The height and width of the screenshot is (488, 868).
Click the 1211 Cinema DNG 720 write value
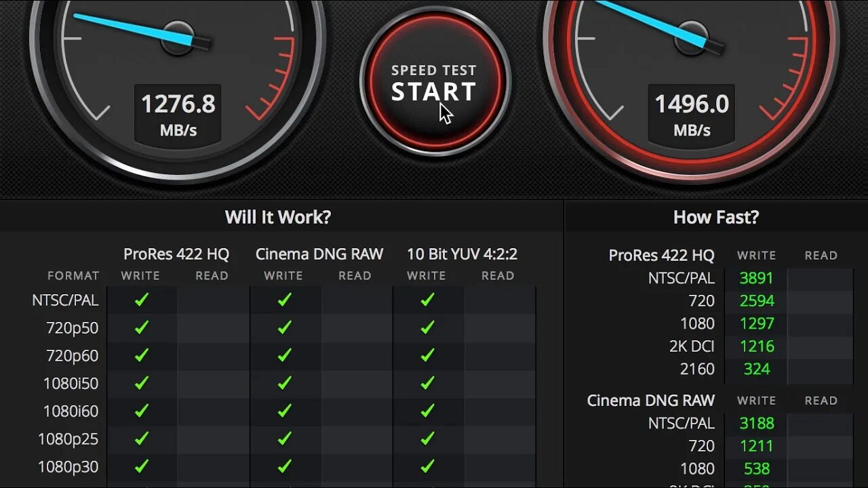(757, 446)
